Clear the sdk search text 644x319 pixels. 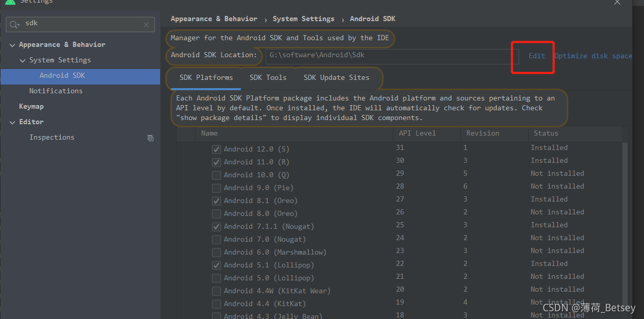(x=146, y=24)
